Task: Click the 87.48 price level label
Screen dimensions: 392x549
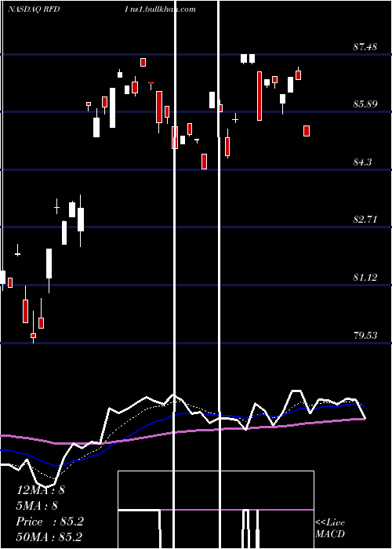Action: (x=365, y=47)
